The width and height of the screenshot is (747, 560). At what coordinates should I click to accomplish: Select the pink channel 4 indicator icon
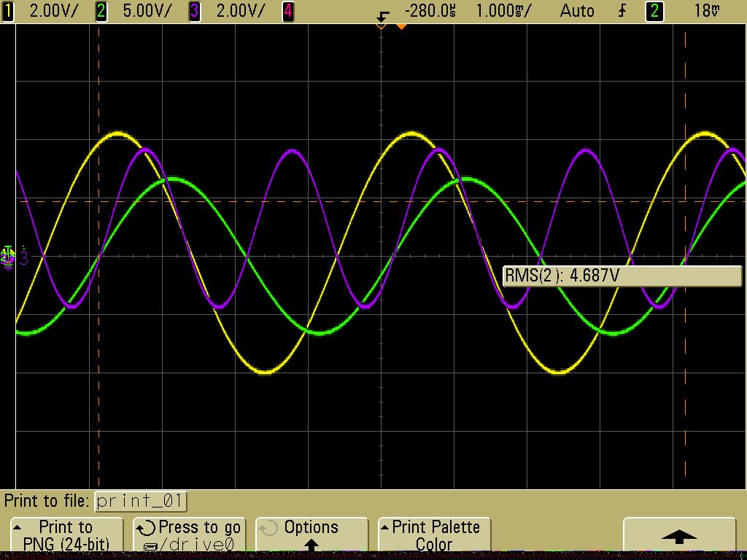(288, 11)
